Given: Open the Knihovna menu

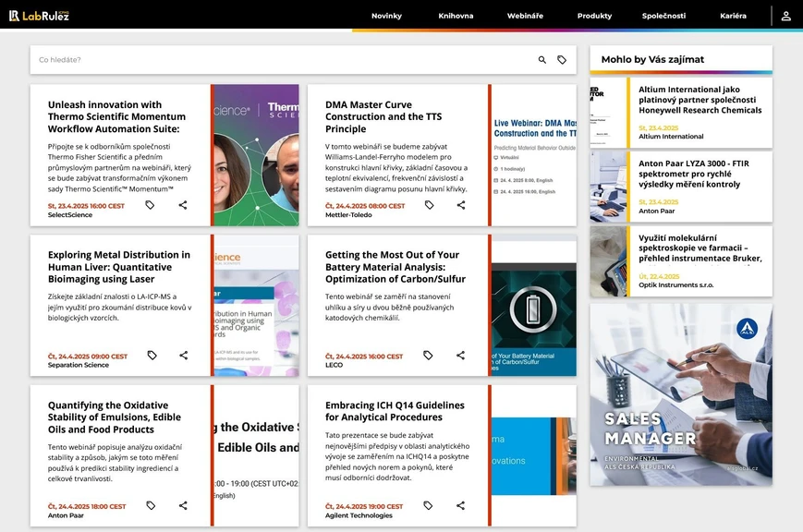Looking at the screenshot, I should coord(456,16).
